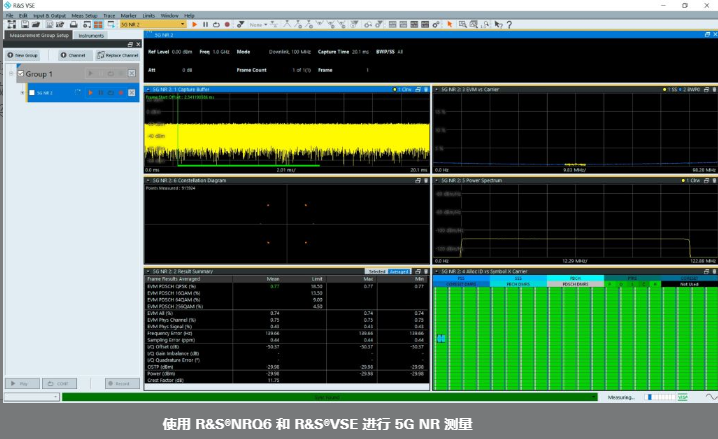Viewport: 718px width, 439px height.
Task: Click the orange selection arrow tool
Action: coord(450,24)
